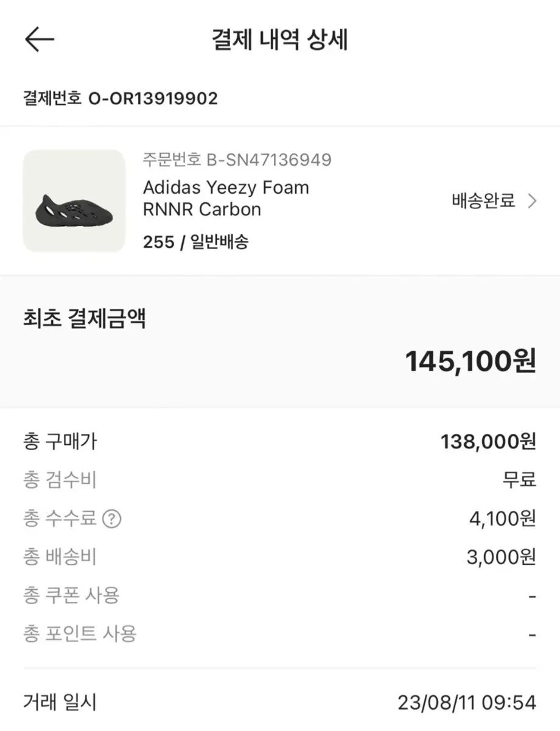Click the 255 / 일반배송 option text
Screen dimensions: 560x731
click(195, 242)
